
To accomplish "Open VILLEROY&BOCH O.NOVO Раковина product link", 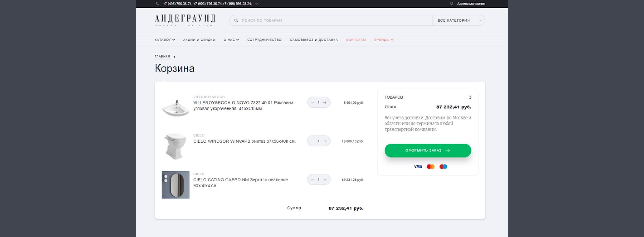I will pos(243,106).
